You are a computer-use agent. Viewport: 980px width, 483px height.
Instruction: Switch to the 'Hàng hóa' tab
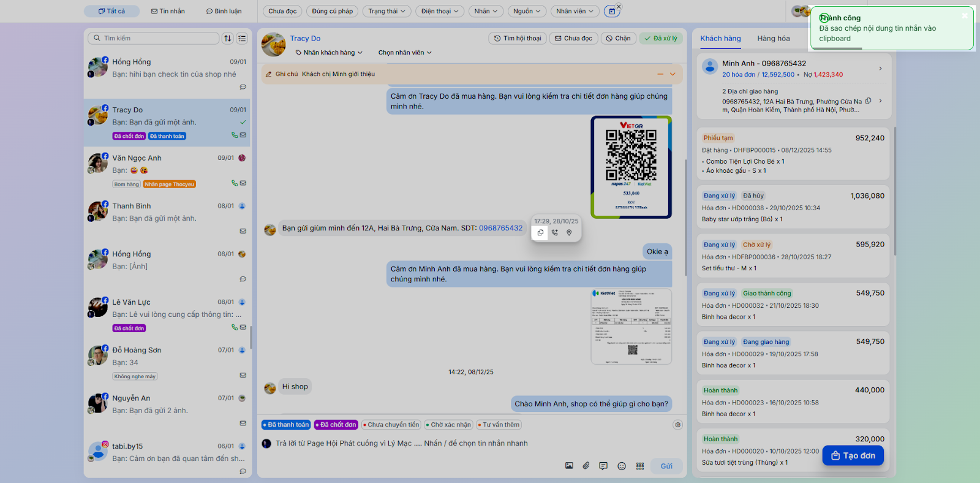click(773, 39)
